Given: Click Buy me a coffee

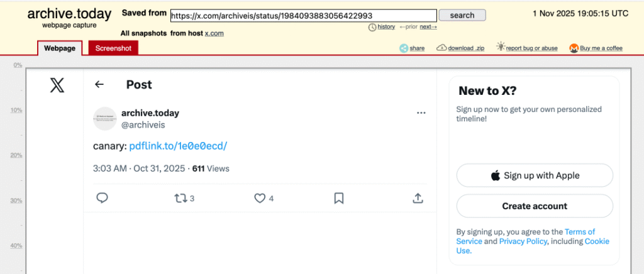Looking at the screenshot, I should pyautogui.click(x=601, y=48).
